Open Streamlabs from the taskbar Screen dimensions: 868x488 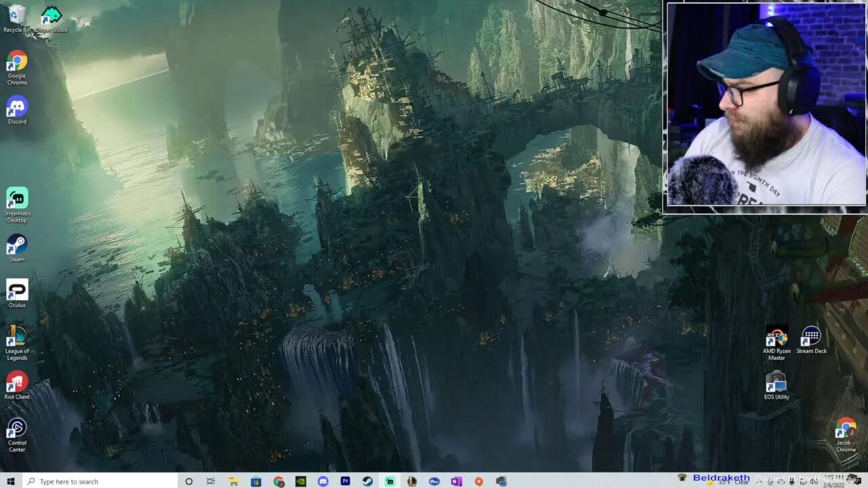point(389,481)
